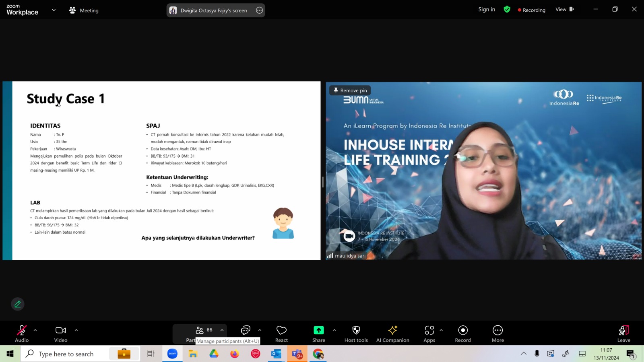This screenshot has width=644, height=362.
Task: Unmute microphone with the Audio button
Action: (x=22, y=333)
